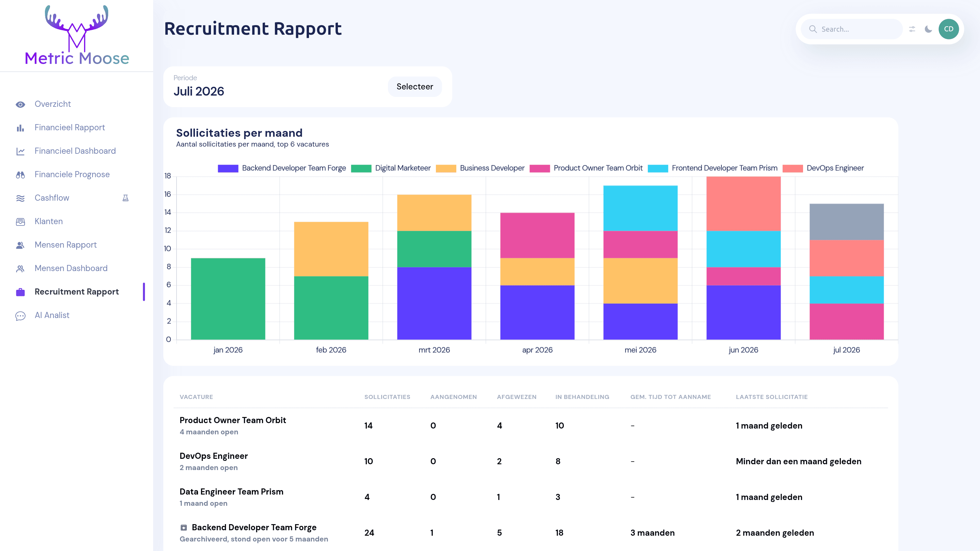Click the 'Juli 2026' period value
The height and width of the screenshot is (551, 980).
pyautogui.click(x=199, y=91)
